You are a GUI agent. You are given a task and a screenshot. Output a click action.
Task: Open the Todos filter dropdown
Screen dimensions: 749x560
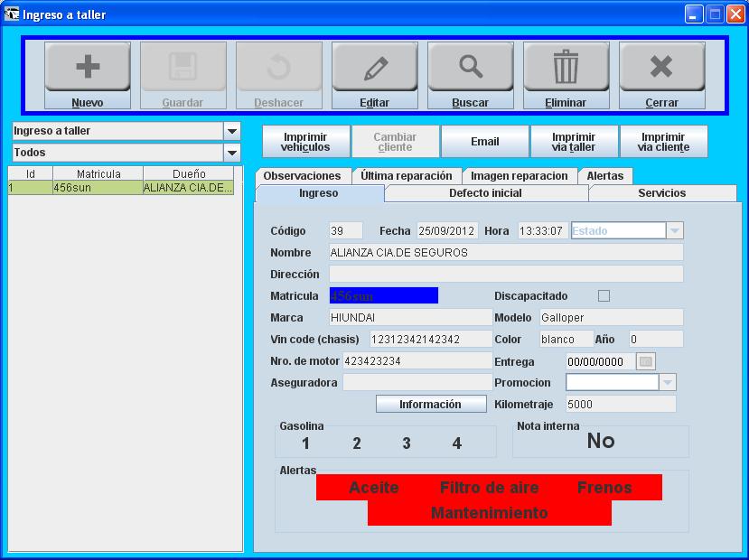point(232,153)
